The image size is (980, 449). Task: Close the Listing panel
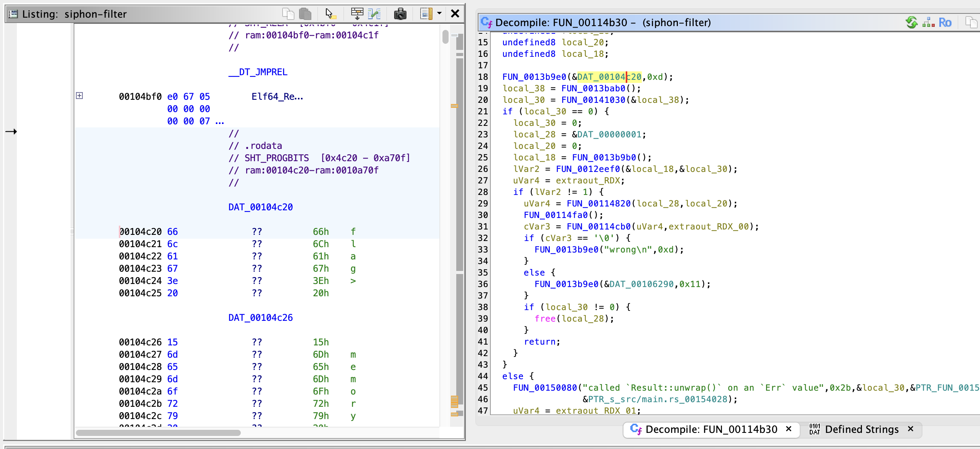point(455,14)
